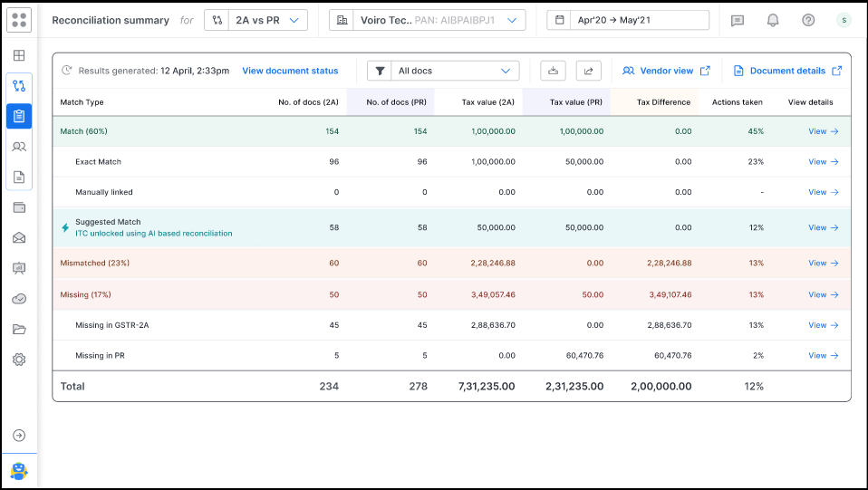Open the app grid logo icon
Viewport: 868px width, 490px height.
pos(19,20)
